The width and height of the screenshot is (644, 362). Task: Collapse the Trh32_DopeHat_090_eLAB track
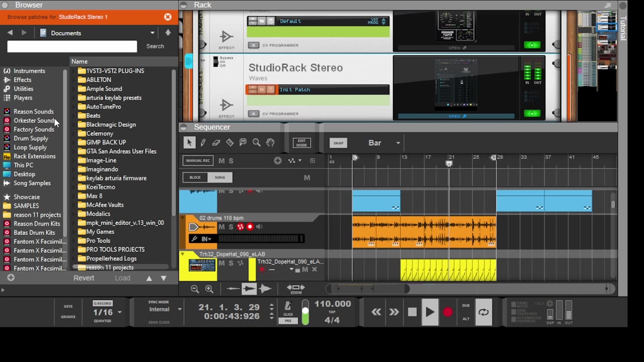coord(182,254)
